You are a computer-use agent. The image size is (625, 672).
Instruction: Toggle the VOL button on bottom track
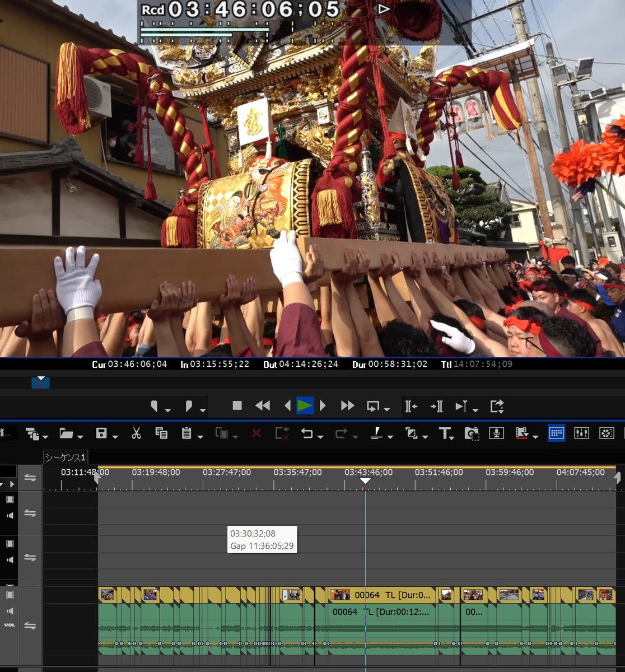(10, 624)
